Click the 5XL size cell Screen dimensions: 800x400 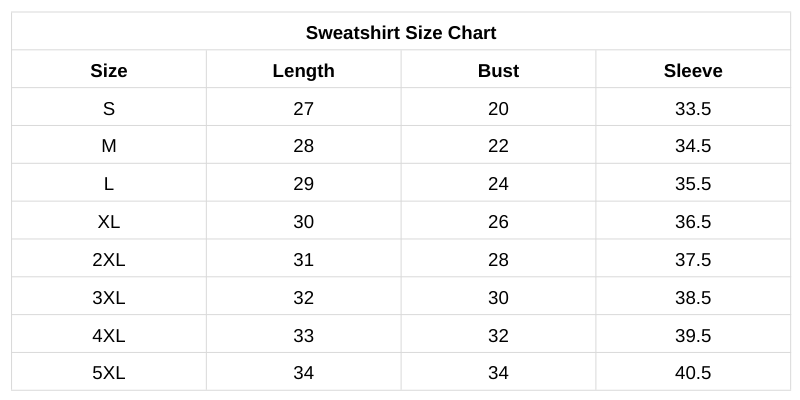[x=109, y=373]
